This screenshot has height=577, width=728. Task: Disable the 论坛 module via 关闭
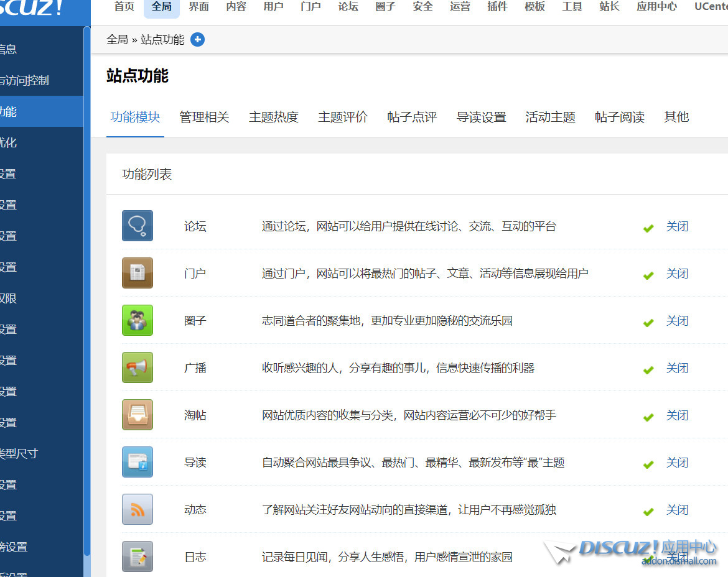(677, 226)
